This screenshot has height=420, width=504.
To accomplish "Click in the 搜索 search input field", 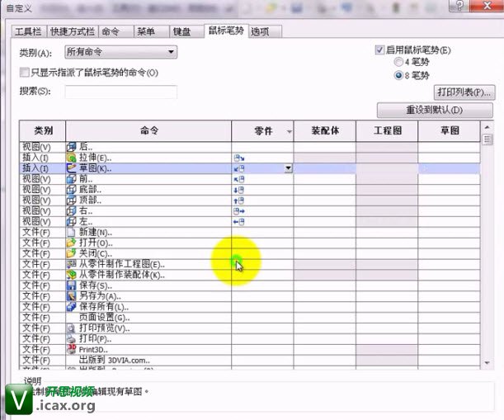I will point(120,92).
